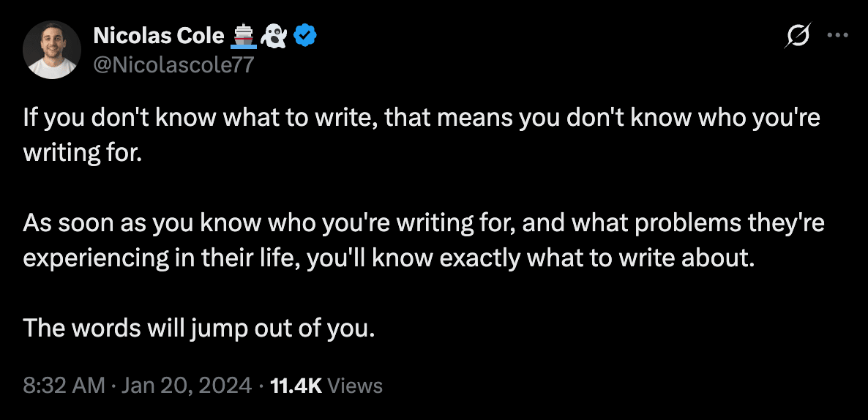Click the 8:32 AM timestamp
868x420 pixels.
64,386
